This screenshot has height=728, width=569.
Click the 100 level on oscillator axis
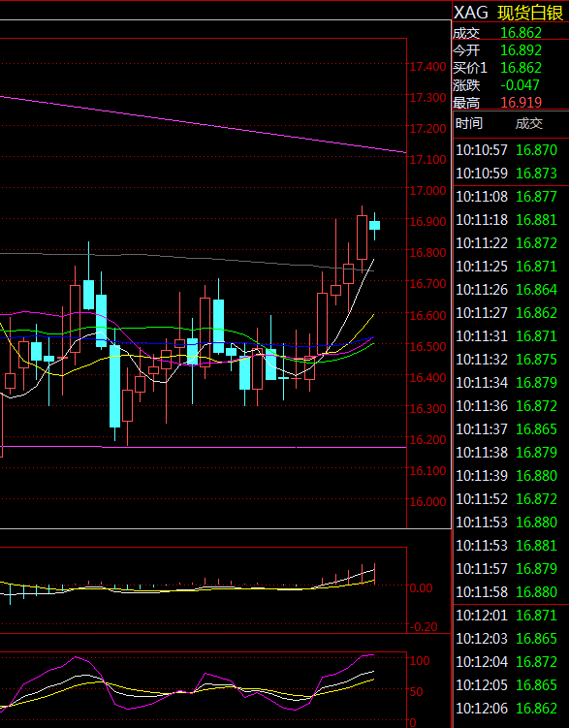click(x=420, y=661)
